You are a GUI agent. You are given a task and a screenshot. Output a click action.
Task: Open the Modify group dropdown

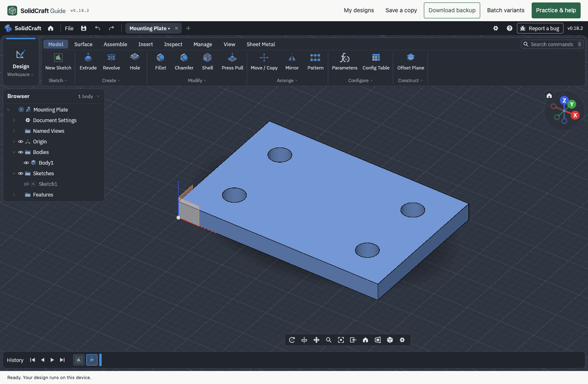coord(197,80)
